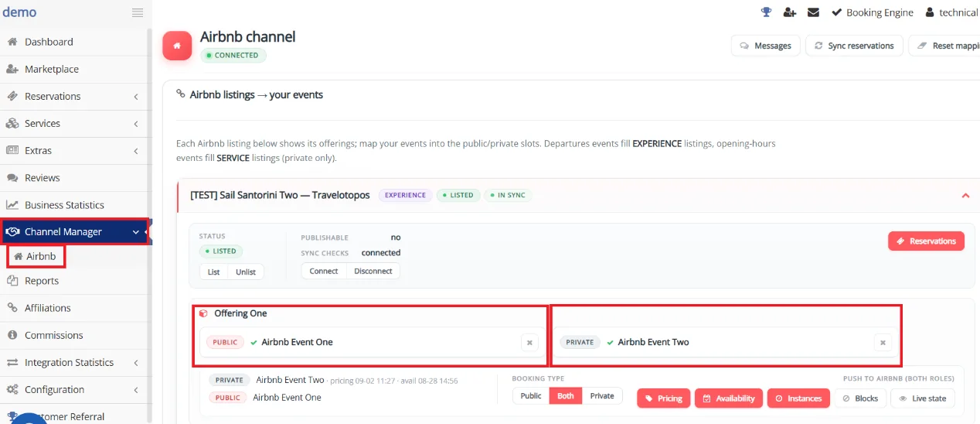Open Booking Engine link

873,12
